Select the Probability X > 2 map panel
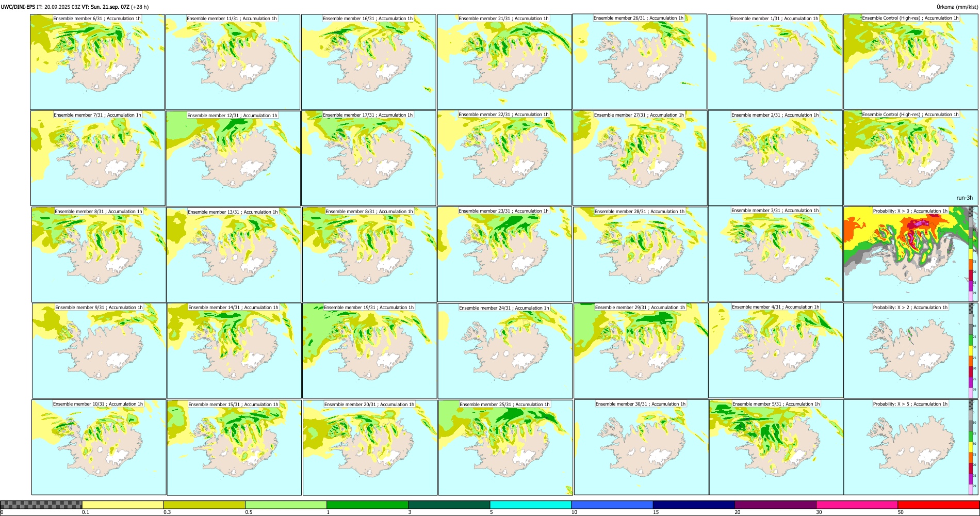This screenshot has height=516, width=980. pos(911,350)
